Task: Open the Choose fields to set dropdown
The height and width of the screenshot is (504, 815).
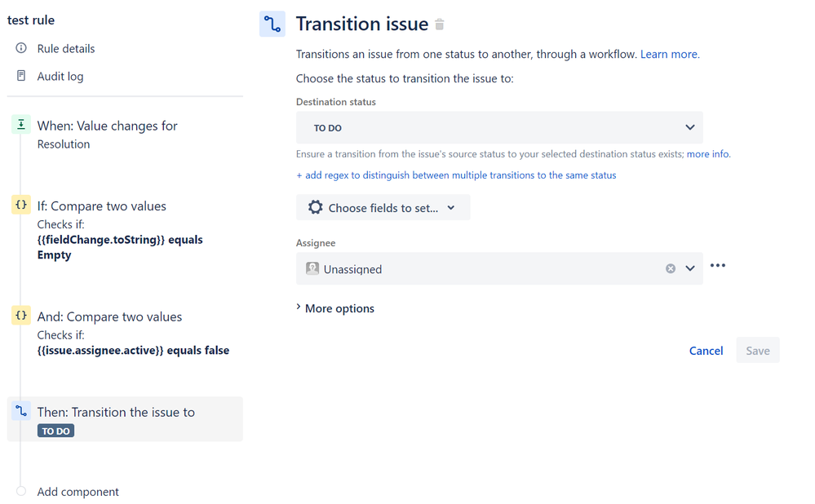Action: point(383,208)
